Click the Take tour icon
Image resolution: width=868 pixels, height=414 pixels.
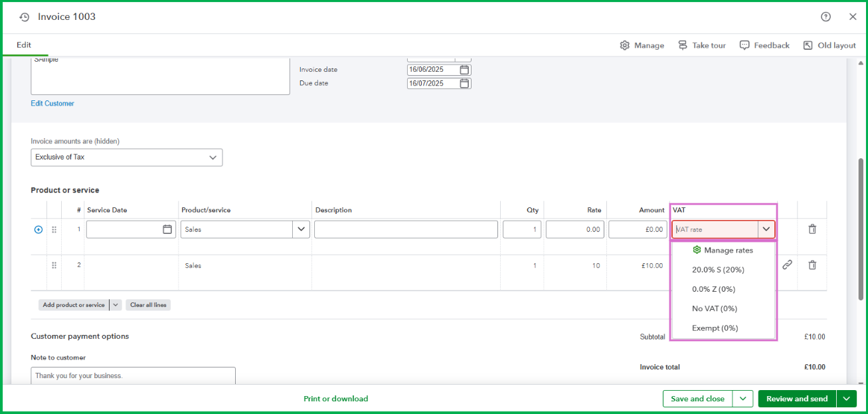[683, 45]
